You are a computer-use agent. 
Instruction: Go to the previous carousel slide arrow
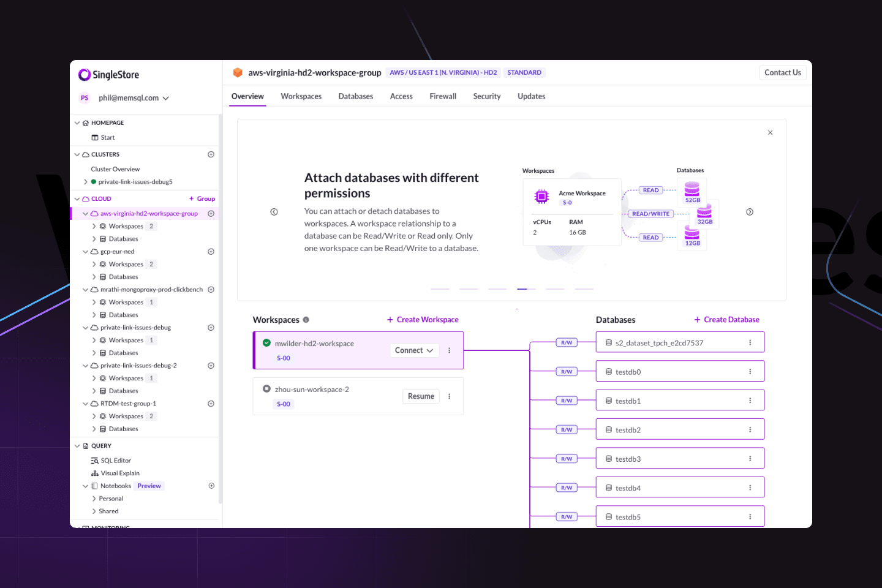point(274,212)
